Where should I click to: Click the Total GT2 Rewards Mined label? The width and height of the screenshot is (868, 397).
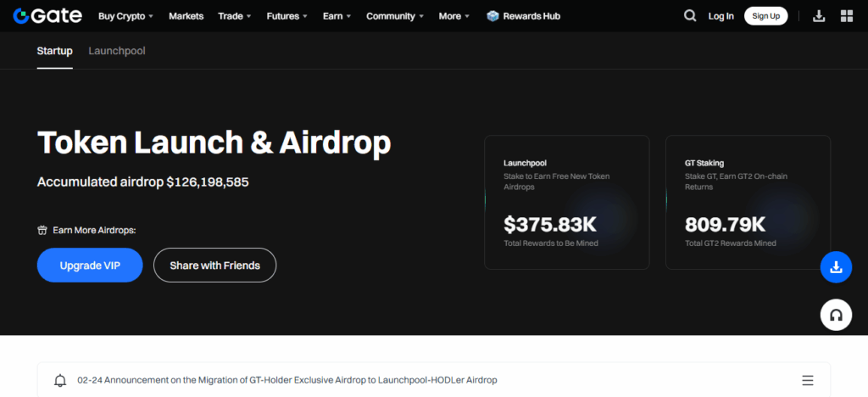[x=730, y=243]
